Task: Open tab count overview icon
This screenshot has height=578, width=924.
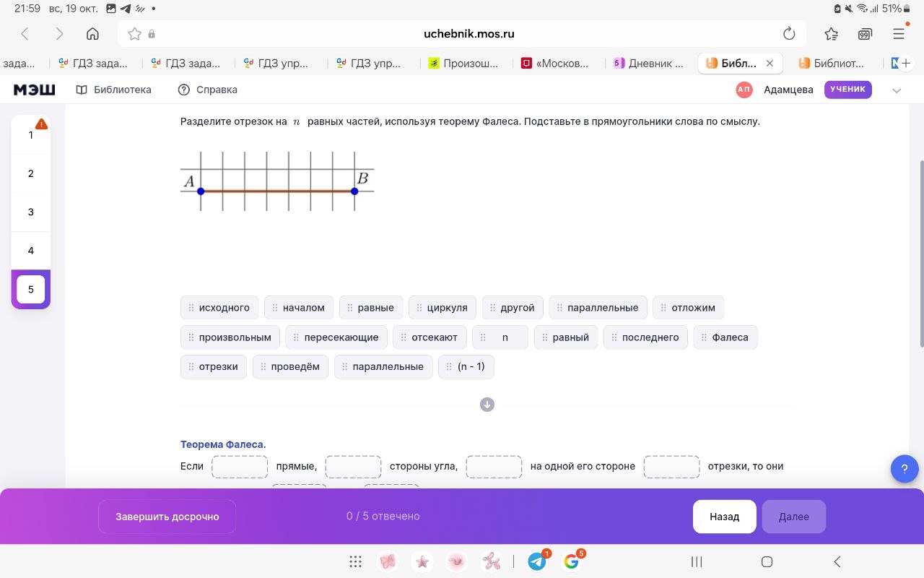Action: [x=865, y=34]
